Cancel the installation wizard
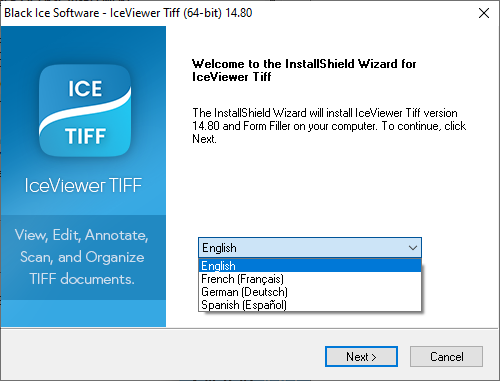The width and height of the screenshot is (500, 381). tap(446, 357)
